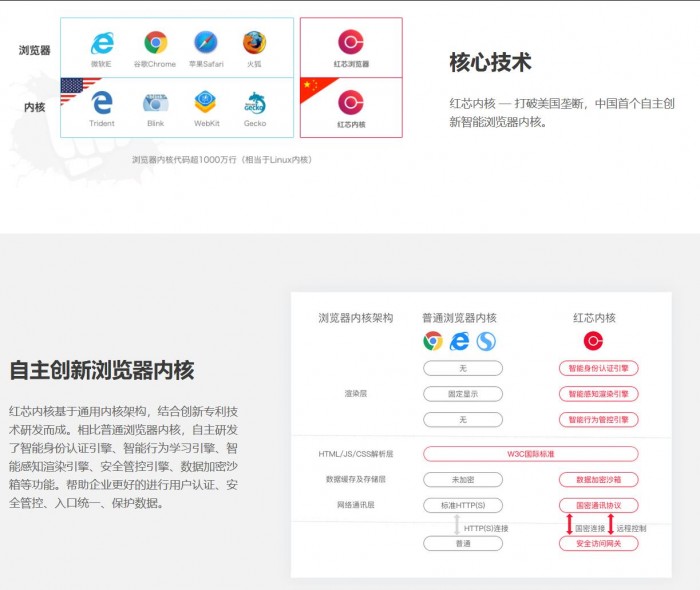Click the Google Chrome browser icon
The image size is (700, 590).
[x=155, y=42]
